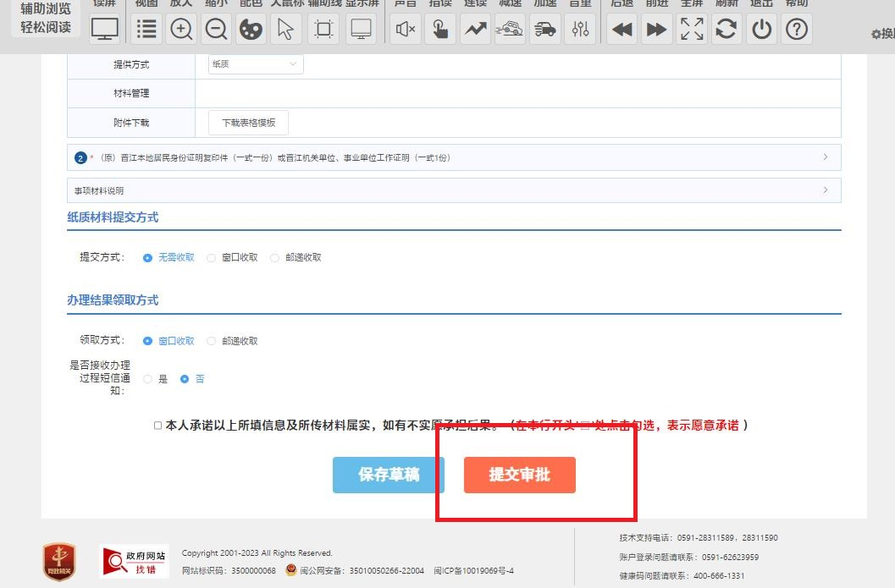Click the refresh (刷新) circular arrows icon
Image resolution: width=895 pixels, height=588 pixels.
tap(726, 30)
